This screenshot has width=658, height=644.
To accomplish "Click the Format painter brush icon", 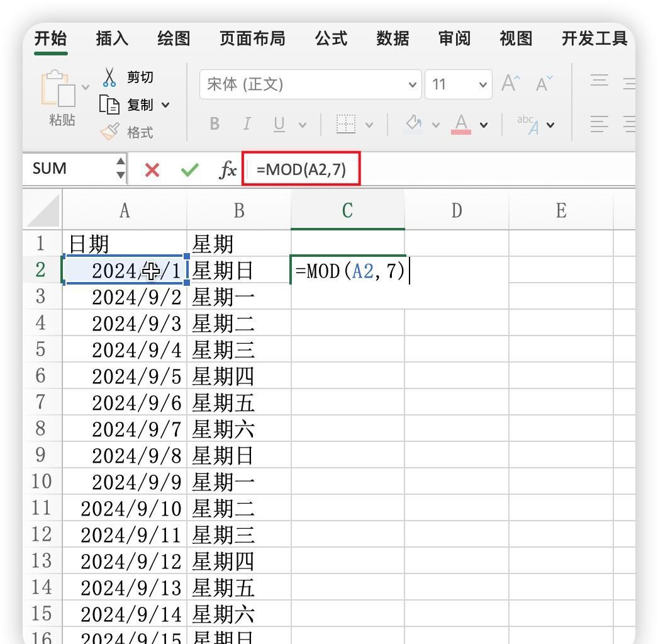I will (x=110, y=132).
